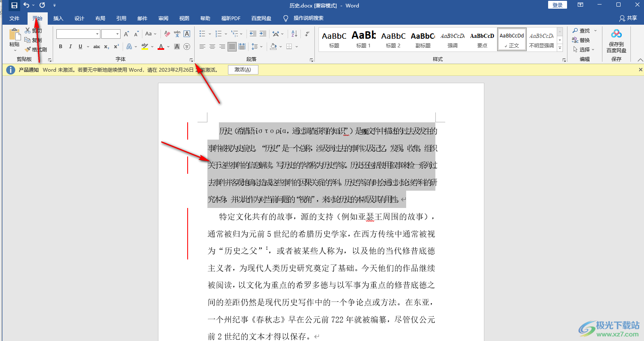Apply the Subtitle (副标题) style
This screenshot has width=644, height=341.
pos(423,40)
